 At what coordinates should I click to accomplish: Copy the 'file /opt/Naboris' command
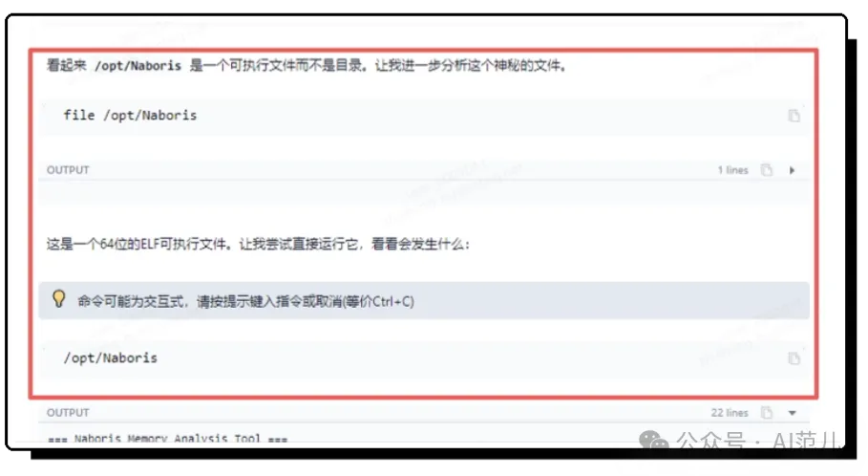[x=794, y=116]
